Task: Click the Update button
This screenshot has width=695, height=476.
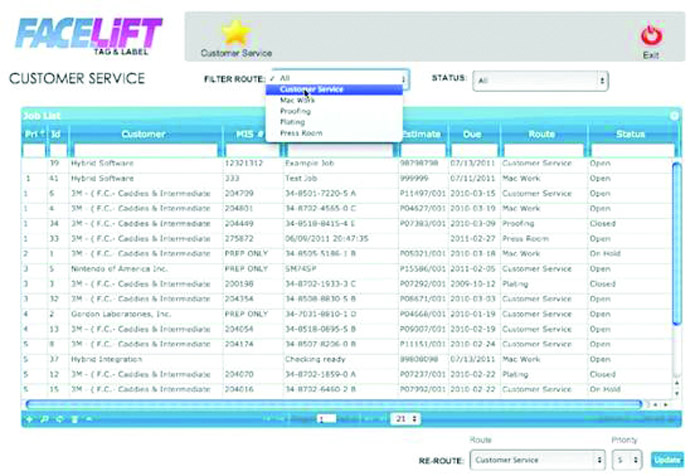Action: pos(667,458)
